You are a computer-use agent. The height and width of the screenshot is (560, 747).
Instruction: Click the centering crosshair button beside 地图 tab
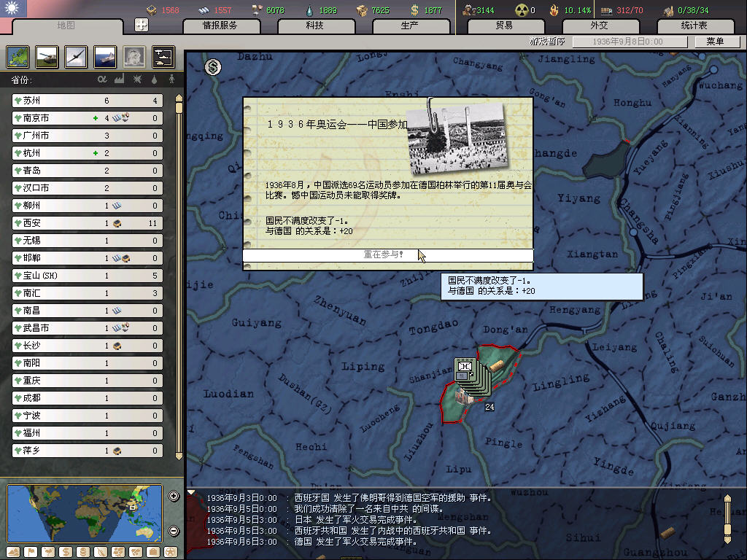point(142,25)
